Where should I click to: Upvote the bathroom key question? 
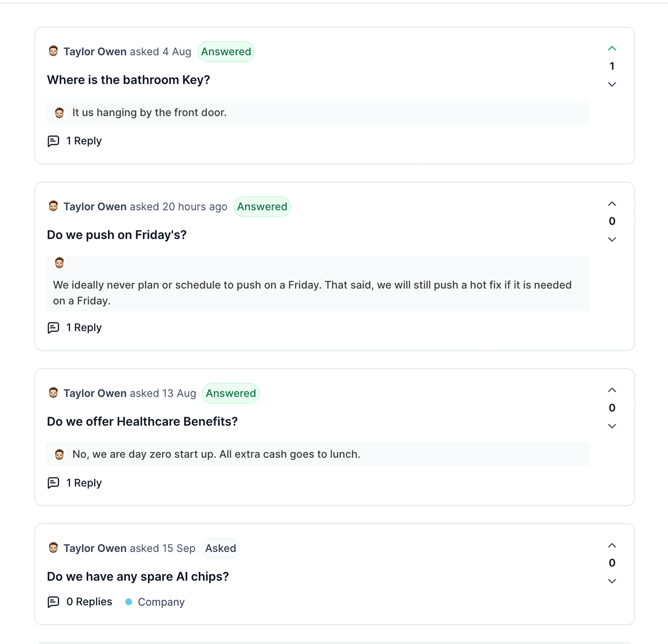pos(612,49)
